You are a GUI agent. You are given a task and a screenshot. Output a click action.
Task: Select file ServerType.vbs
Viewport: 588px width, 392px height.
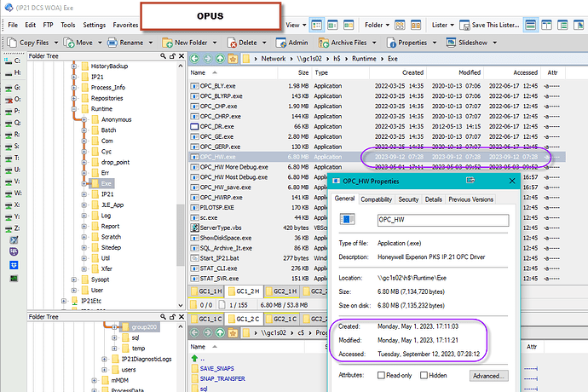221,228
